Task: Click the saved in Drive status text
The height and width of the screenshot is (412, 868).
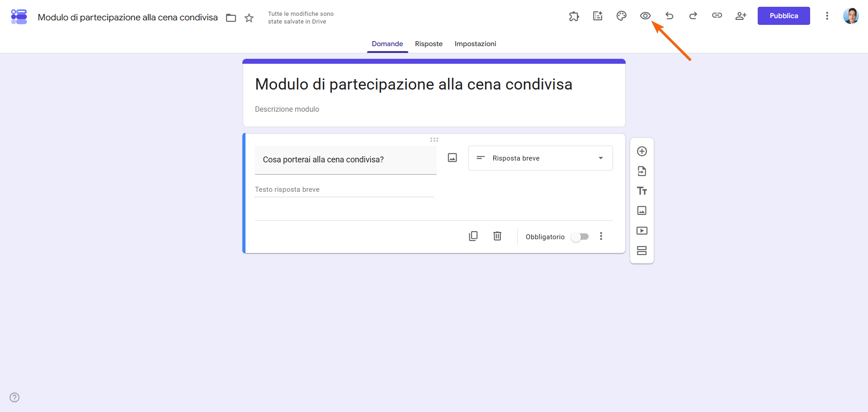Action: (x=301, y=18)
